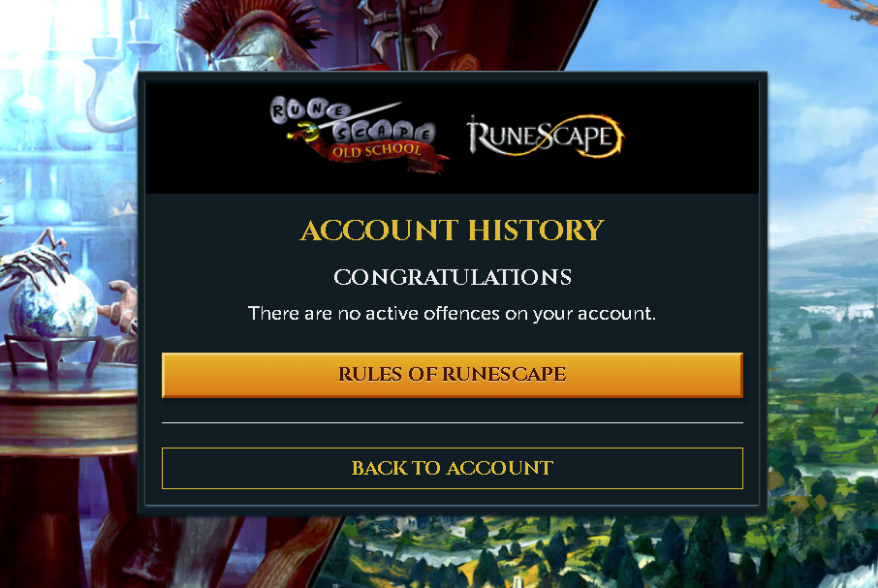The image size is (878, 588).
Task: Click the horizontal divider line above Back button
Action: point(453,423)
